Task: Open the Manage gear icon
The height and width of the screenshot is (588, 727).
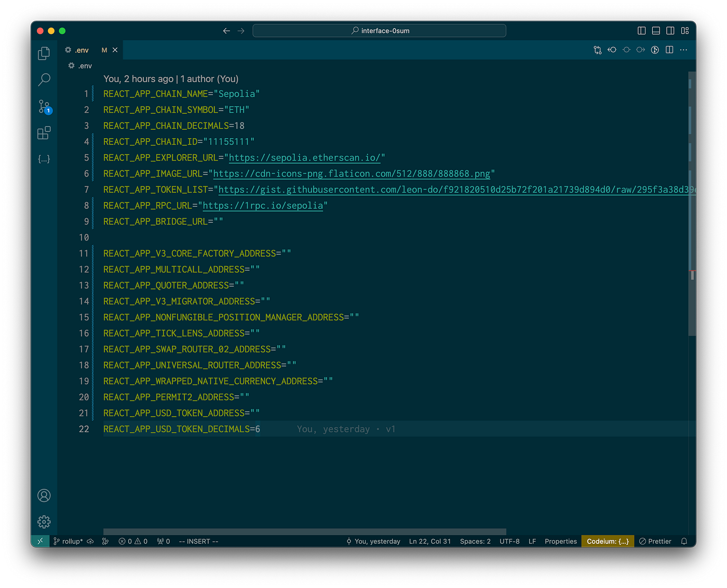Action: pos(44,522)
